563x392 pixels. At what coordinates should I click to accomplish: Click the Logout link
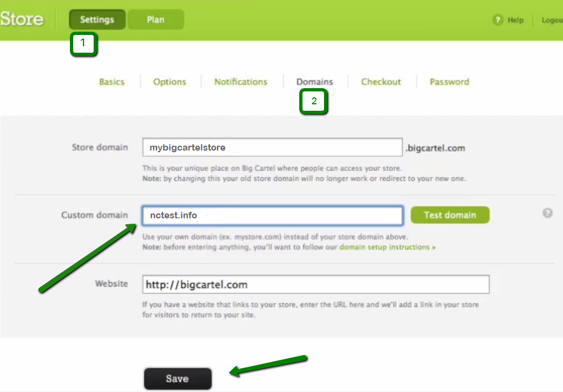coord(552,20)
